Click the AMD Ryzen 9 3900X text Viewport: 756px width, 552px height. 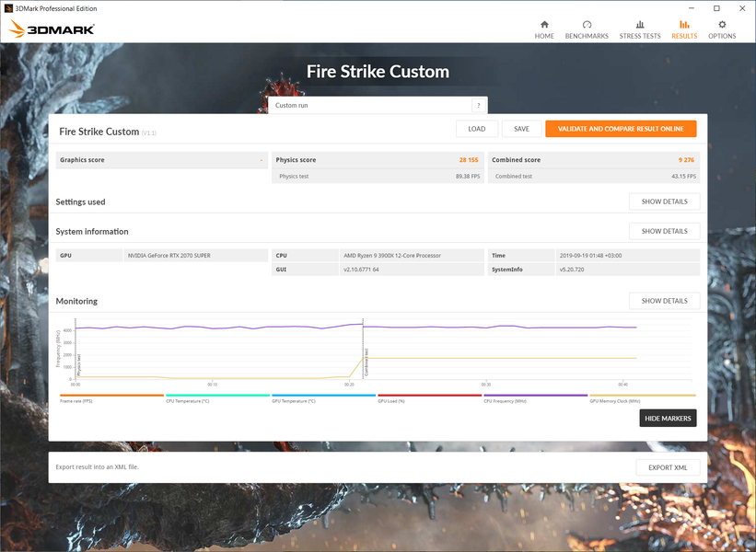(x=392, y=256)
